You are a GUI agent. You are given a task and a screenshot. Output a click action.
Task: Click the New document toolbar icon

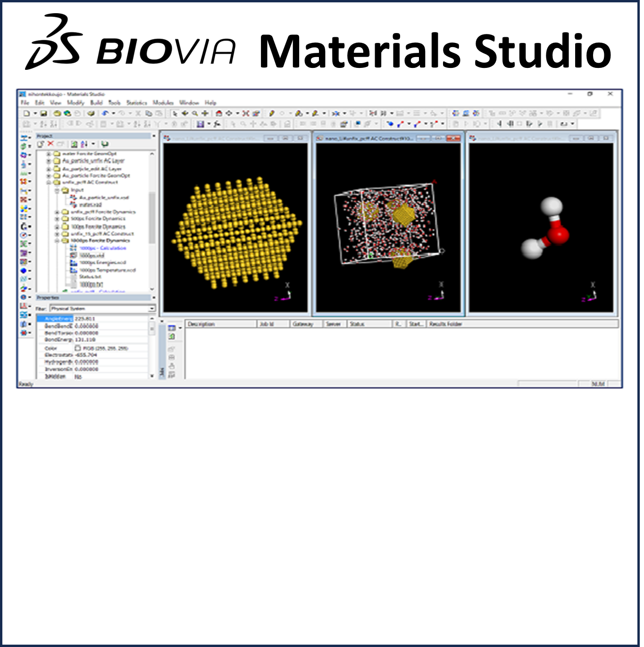(x=26, y=114)
